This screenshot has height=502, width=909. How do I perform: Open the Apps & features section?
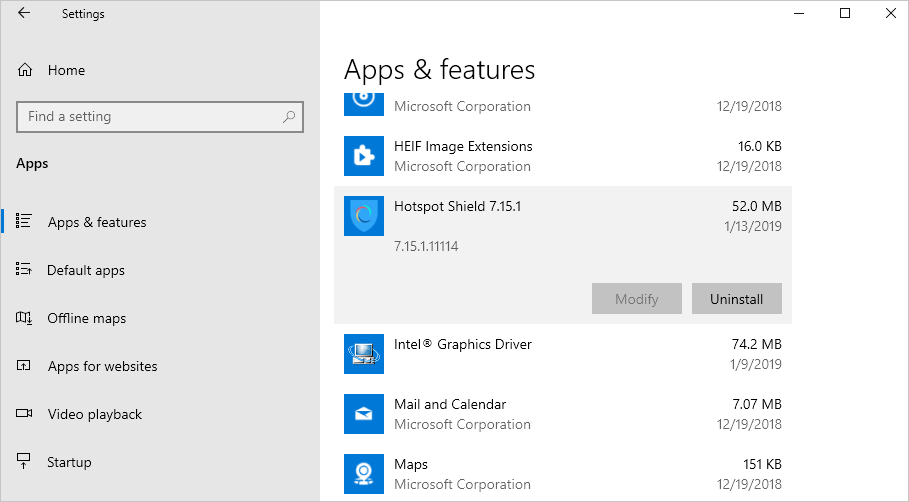(97, 222)
